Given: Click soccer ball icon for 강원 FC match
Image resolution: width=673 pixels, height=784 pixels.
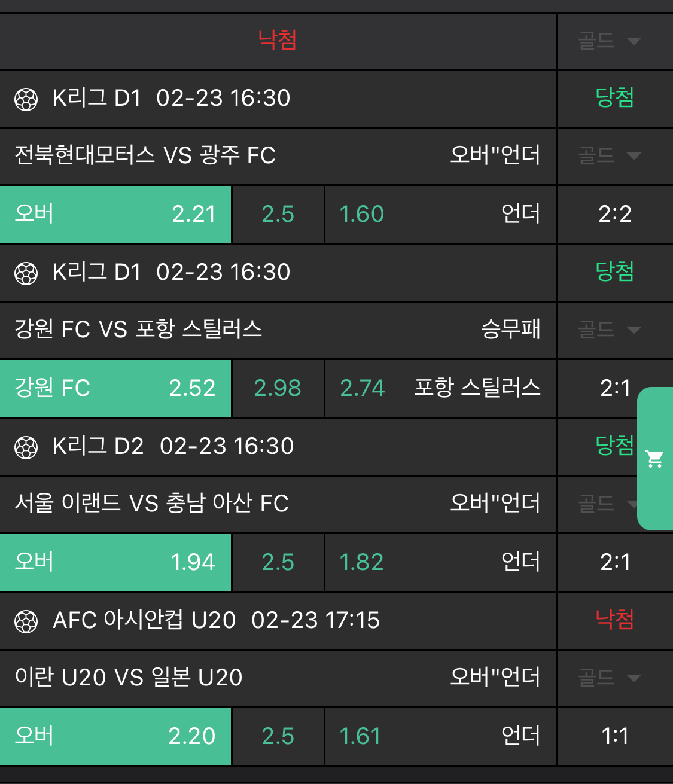Looking at the screenshot, I should click(26, 273).
